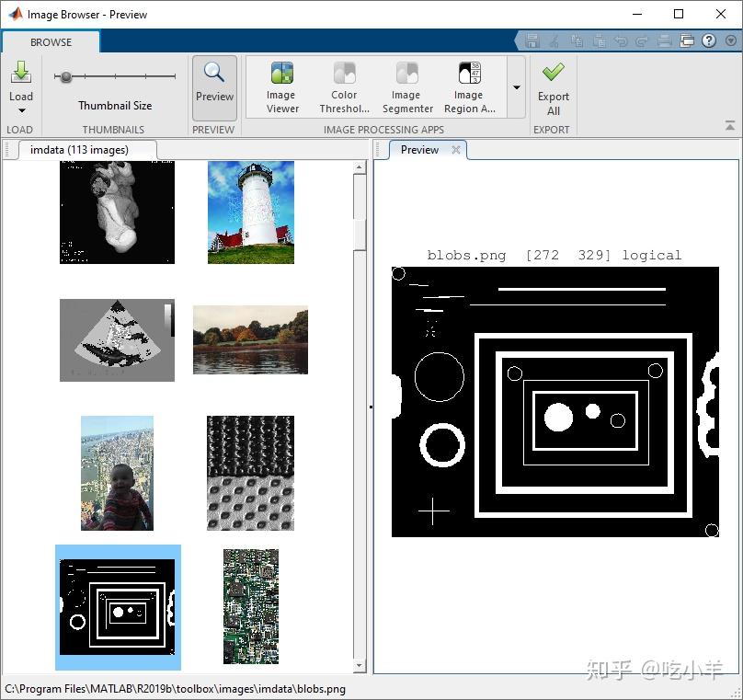Collapse the toolstrip with the arrow

tap(730, 126)
